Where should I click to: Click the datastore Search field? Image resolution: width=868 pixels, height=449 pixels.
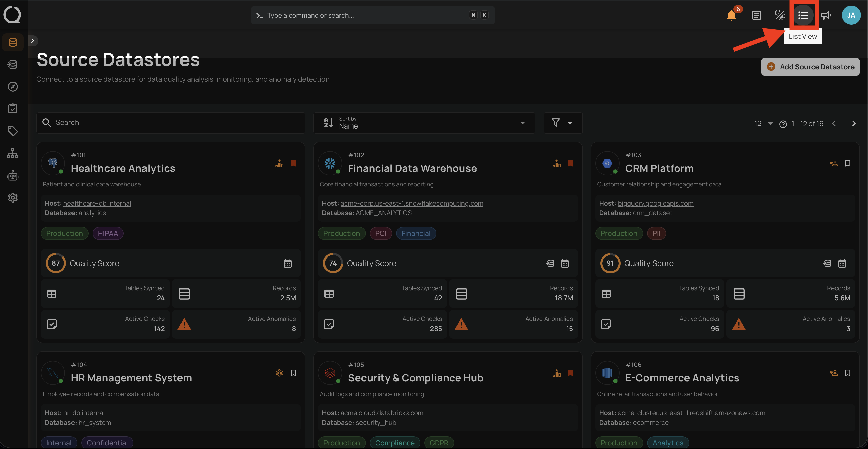pos(170,123)
